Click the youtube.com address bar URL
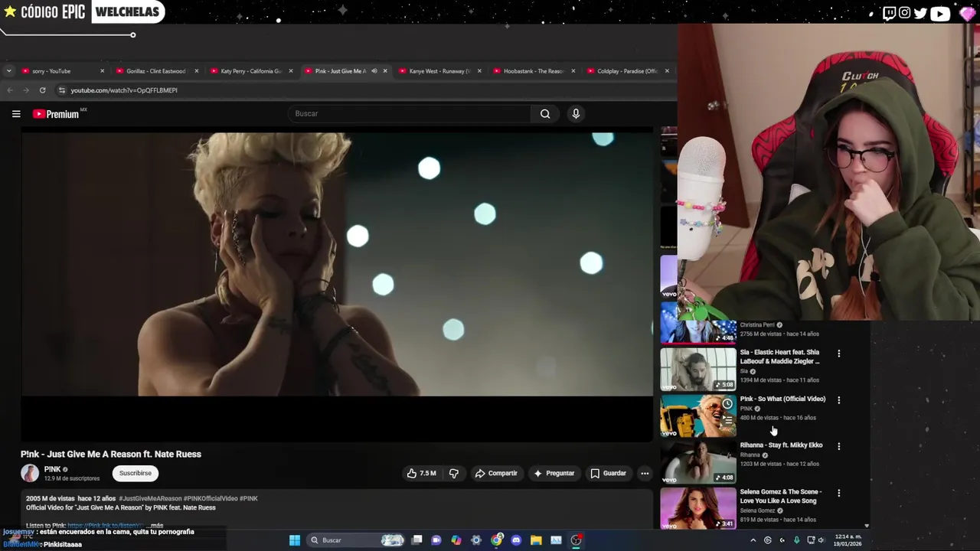980x551 pixels. tap(124, 90)
